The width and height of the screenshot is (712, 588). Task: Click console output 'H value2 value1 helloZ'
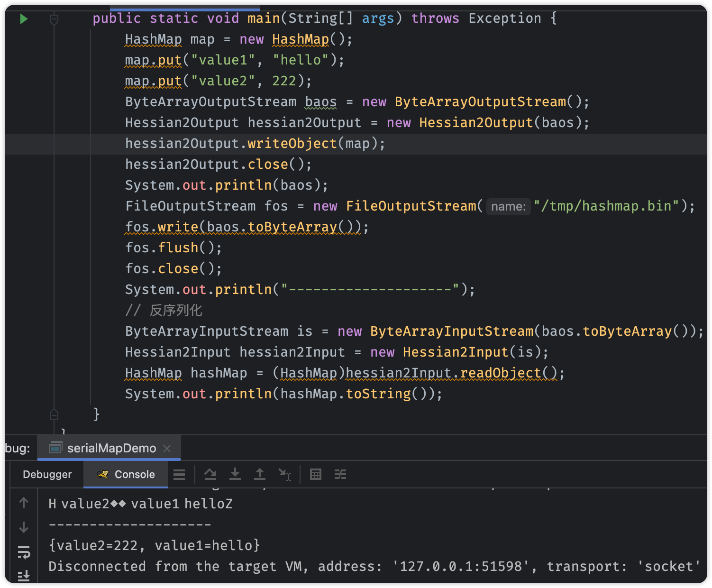[x=141, y=504]
